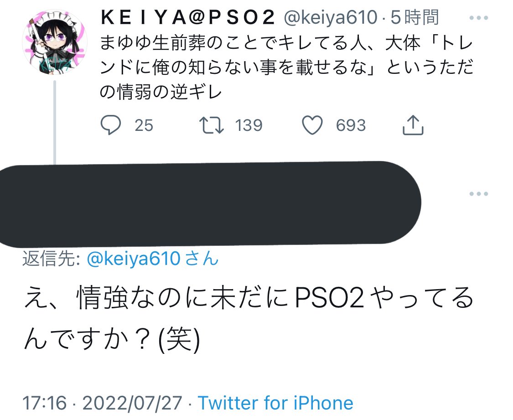
Task: Click the reply speech bubble icon
Action: pyautogui.click(x=111, y=125)
